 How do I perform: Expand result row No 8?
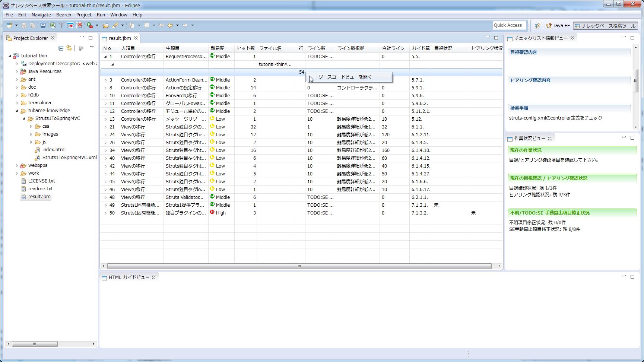click(x=105, y=88)
